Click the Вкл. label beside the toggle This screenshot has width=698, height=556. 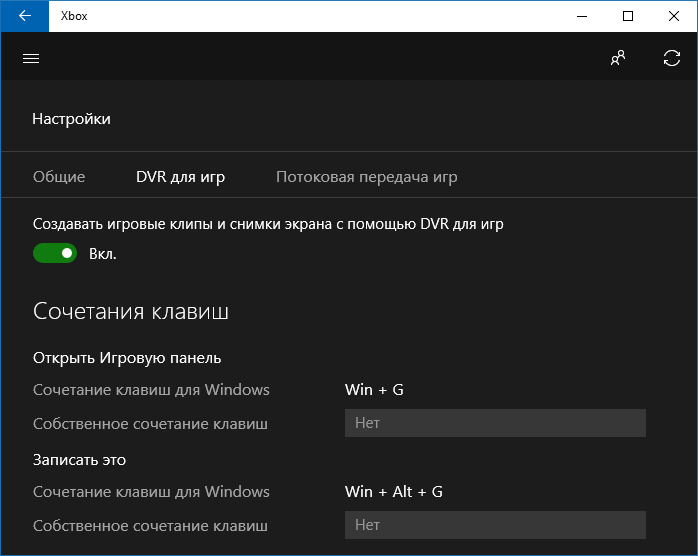tap(103, 254)
